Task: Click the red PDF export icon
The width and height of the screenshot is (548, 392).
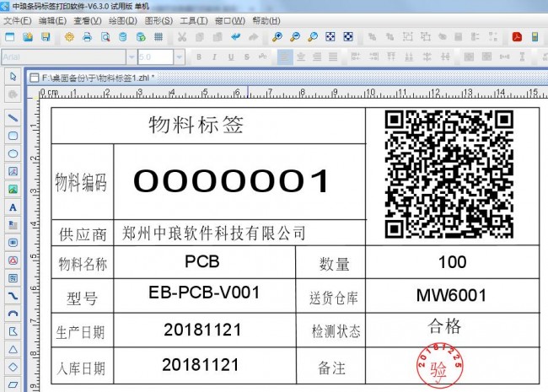Action: pos(517,37)
